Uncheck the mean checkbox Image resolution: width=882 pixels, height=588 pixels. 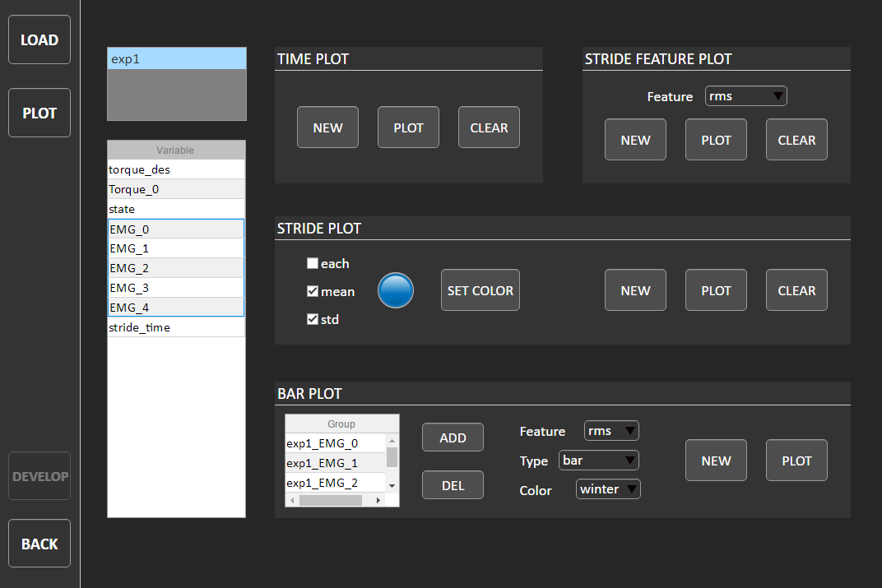pos(313,291)
